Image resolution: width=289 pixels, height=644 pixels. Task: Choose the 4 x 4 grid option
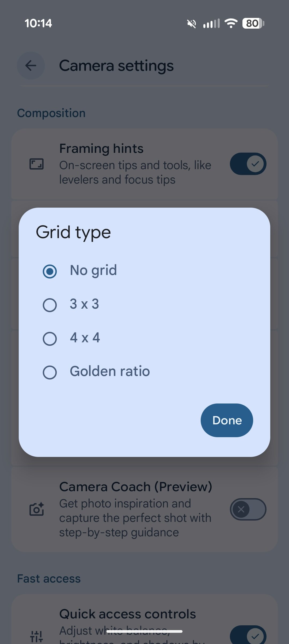pos(50,339)
